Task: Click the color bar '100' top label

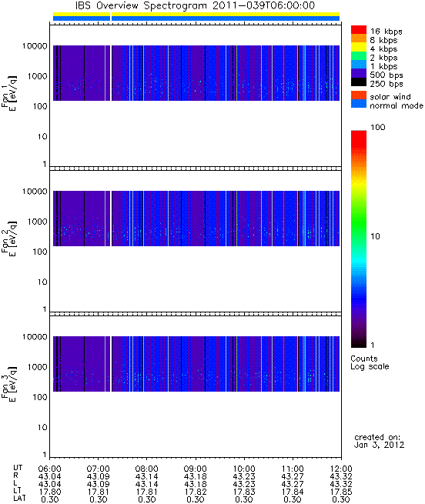Action: click(378, 127)
